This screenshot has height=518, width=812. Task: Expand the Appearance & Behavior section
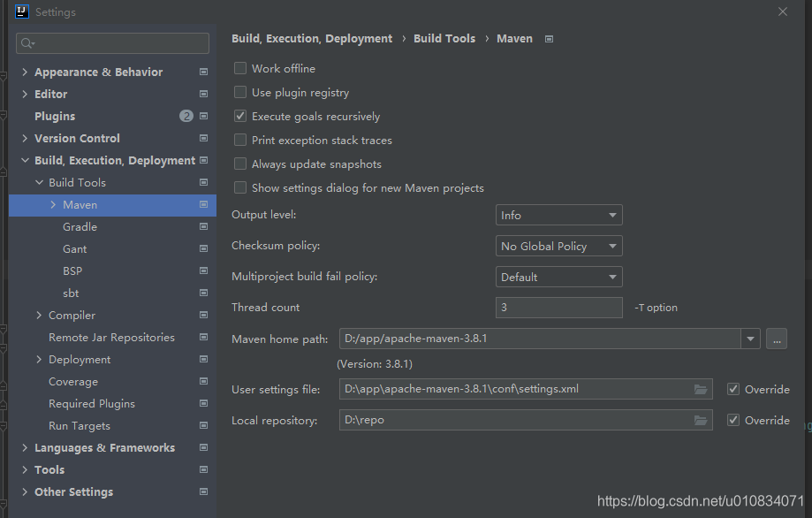tap(25, 72)
